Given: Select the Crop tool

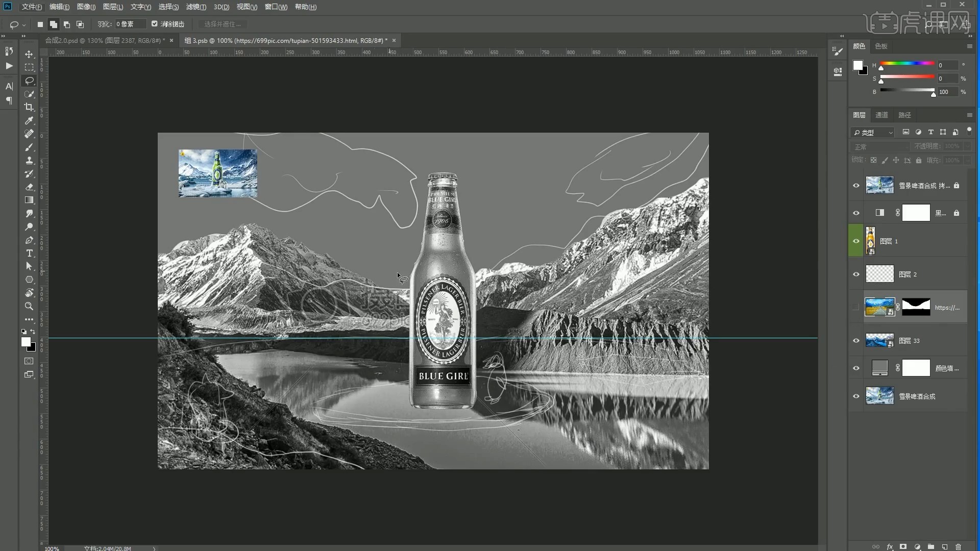Looking at the screenshot, I should 29,107.
